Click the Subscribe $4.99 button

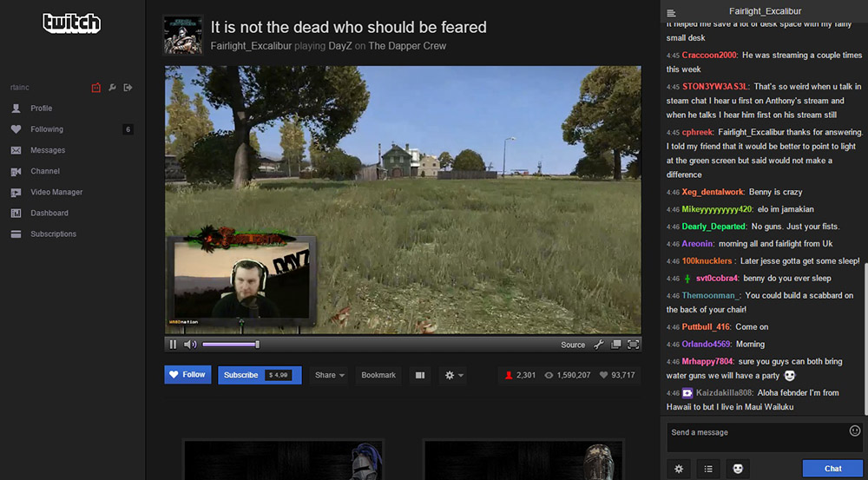pyautogui.click(x=260, y=375)
